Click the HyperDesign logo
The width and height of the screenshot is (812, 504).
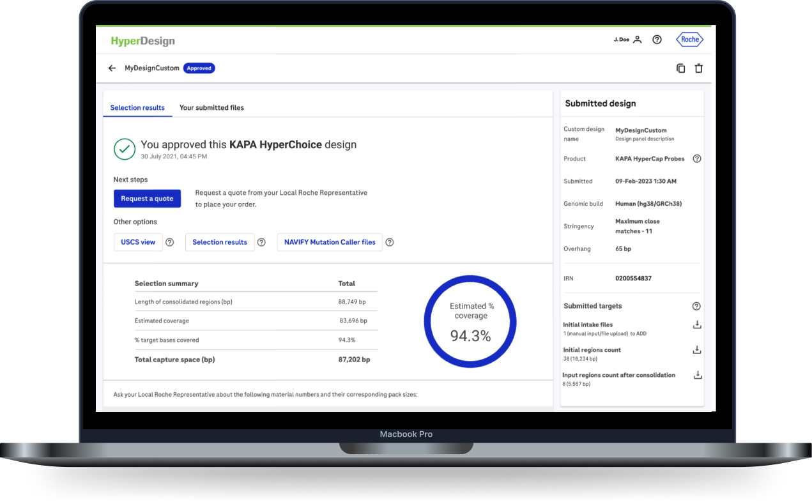pos(142,41)
